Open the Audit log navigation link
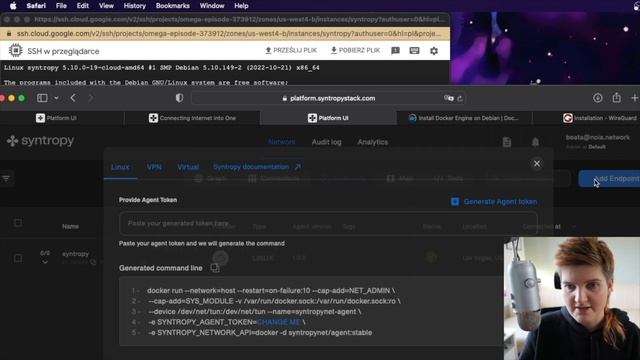640x360 pixels. (x=327, y=142)
